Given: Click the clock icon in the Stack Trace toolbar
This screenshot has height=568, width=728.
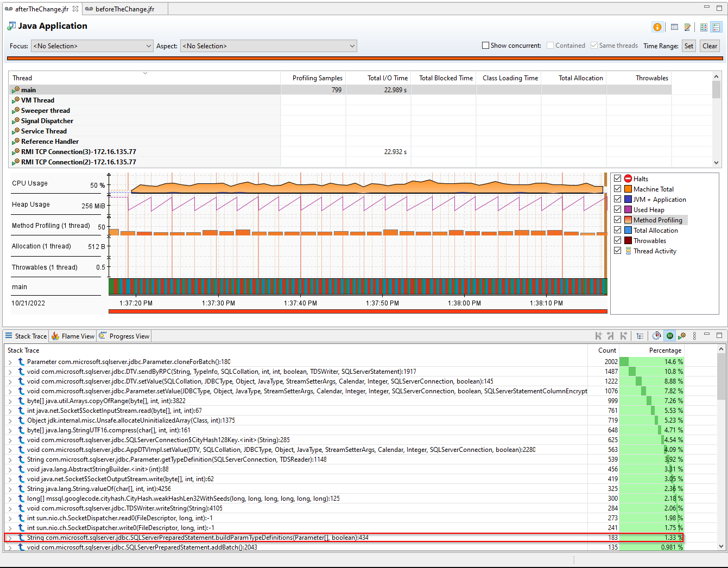Looking at the screenshot, I should [x=657, y=336].
